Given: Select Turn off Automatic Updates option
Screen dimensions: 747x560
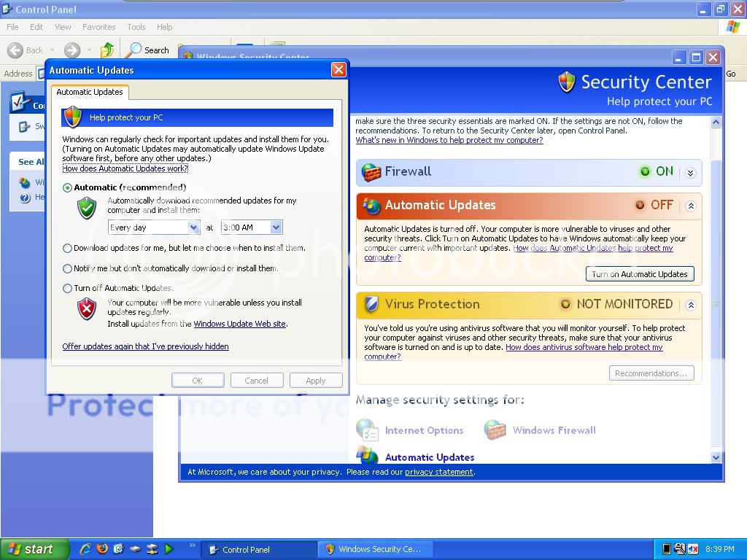Looking at the screenshot, I should click(68, 288).
